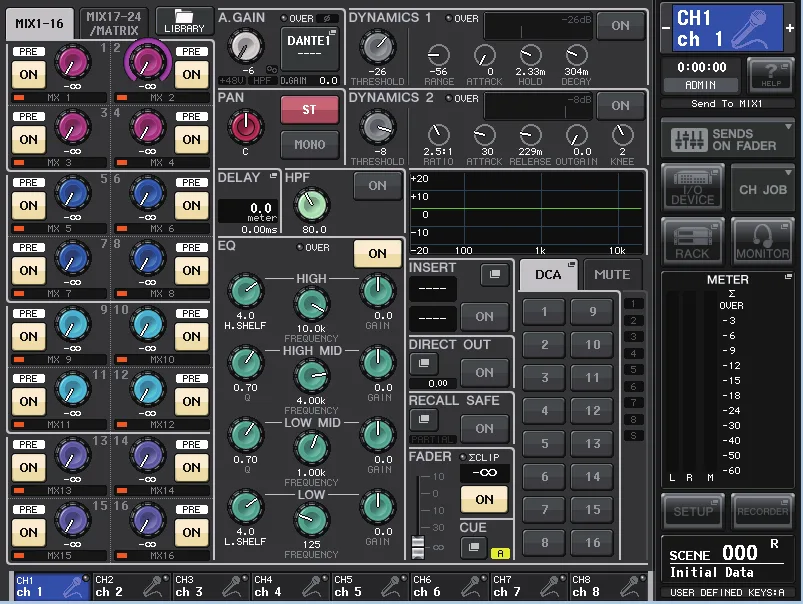Open the SETUP screen
The image size is (803, 604).
[692, 511]
